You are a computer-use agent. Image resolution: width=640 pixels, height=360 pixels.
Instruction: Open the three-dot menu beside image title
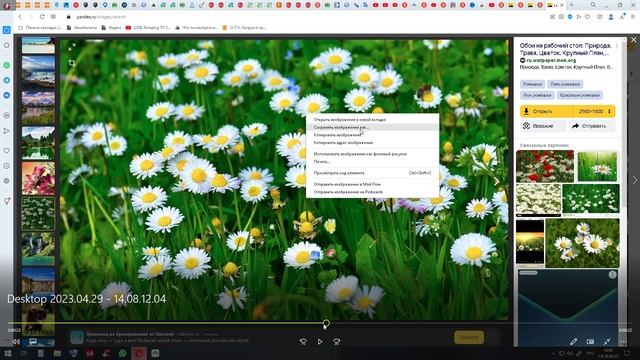pos(617,47)
